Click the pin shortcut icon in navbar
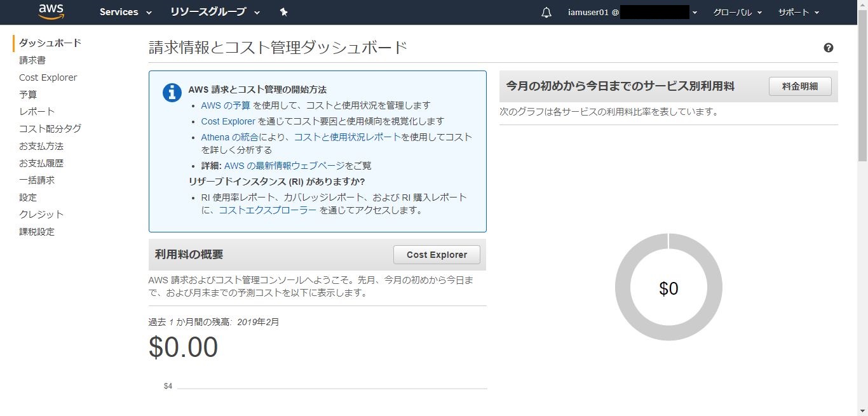Screen dimensions: 868x416 coord(283,12)
